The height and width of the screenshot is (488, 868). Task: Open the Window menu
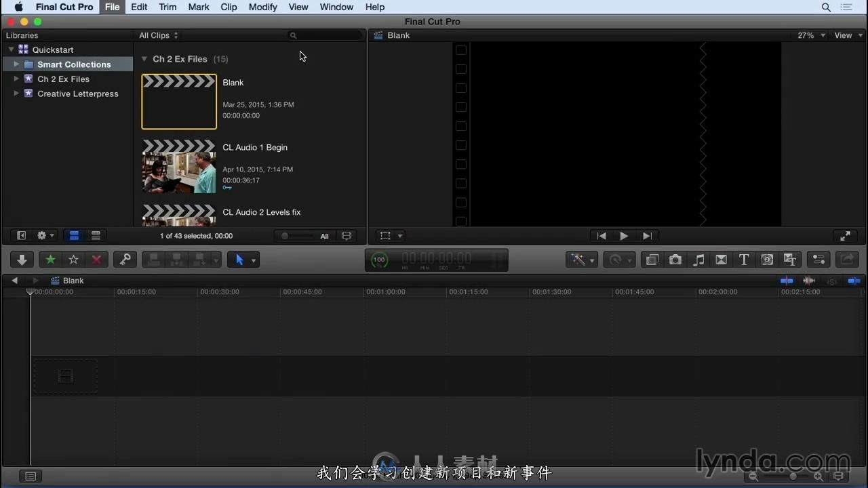336,7
